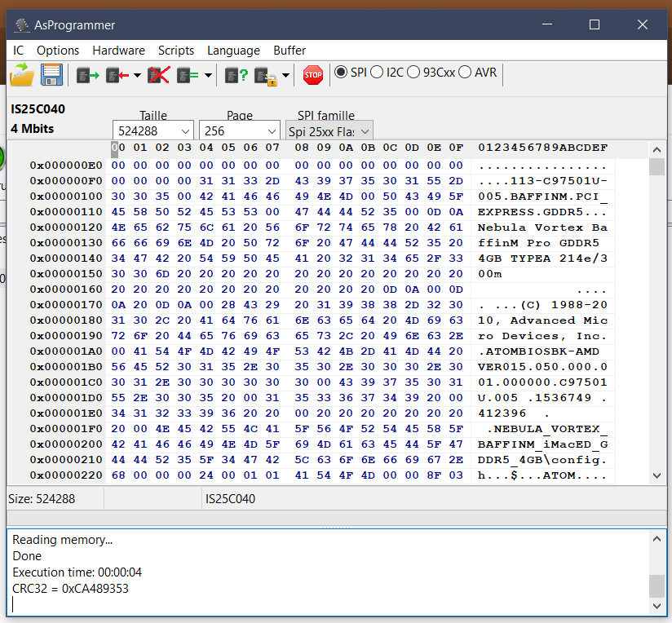Open chip protection lock icon

266,77
